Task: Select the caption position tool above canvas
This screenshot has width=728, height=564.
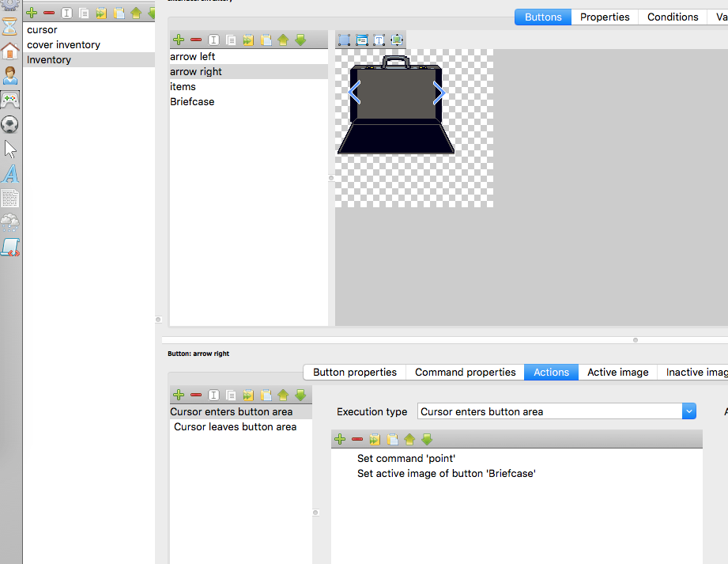Action: [x=362, y=40]
